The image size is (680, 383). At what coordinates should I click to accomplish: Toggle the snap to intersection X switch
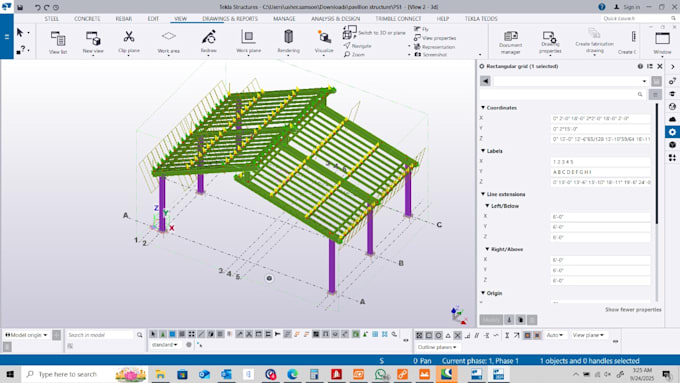click(458, 335)
